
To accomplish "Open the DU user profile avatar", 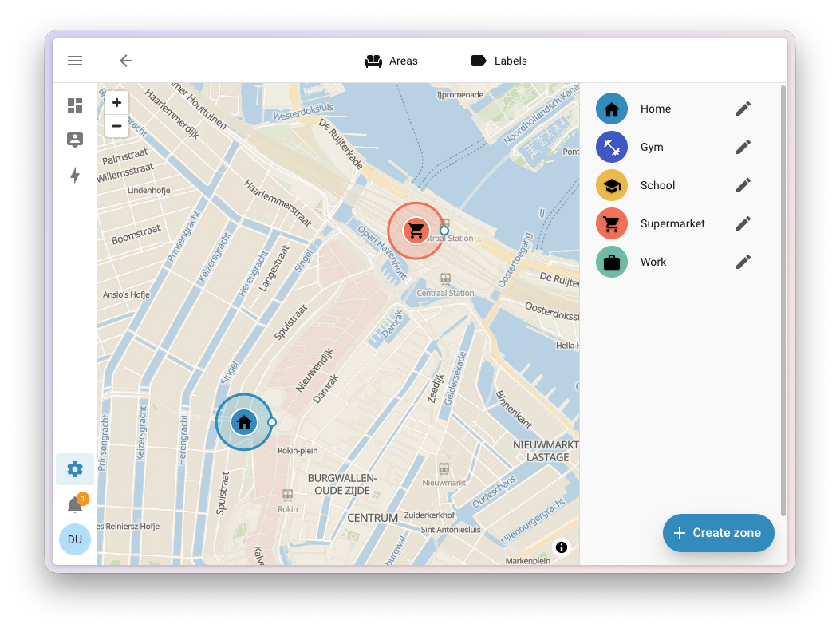I will 75,539.
